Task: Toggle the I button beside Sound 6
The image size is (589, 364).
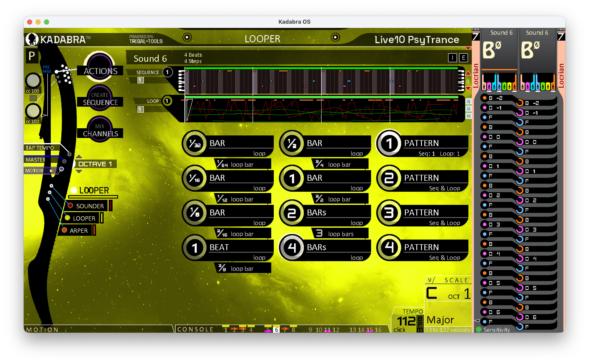Action: click(x=452, y=58)
